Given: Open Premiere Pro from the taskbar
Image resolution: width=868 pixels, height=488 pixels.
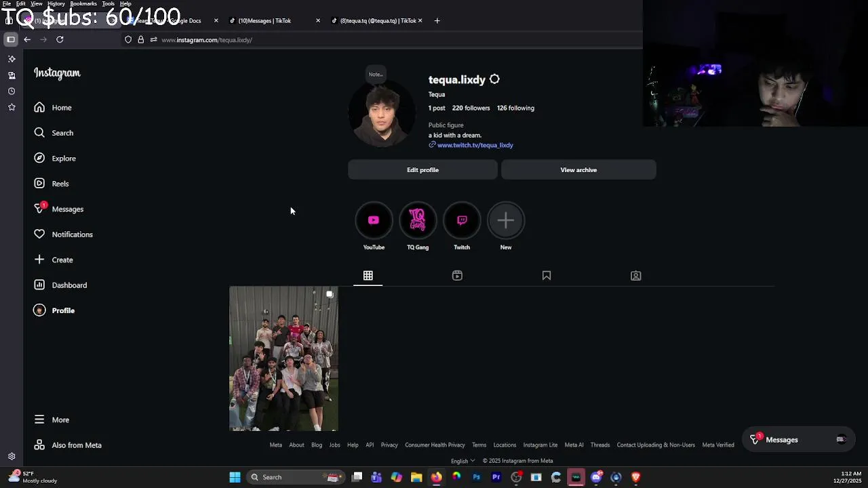Looking at the screenshot, I should pyautogui.click(x=496, y=477).
